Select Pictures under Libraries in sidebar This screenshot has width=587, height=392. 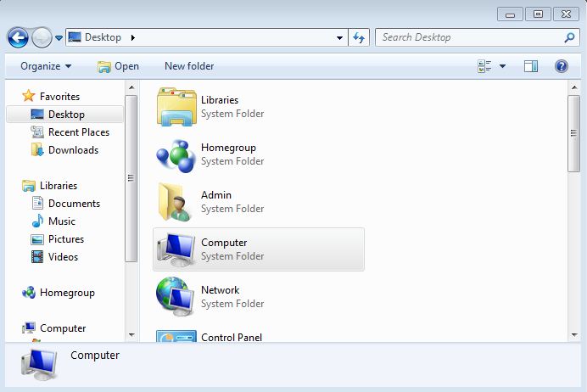66,239
